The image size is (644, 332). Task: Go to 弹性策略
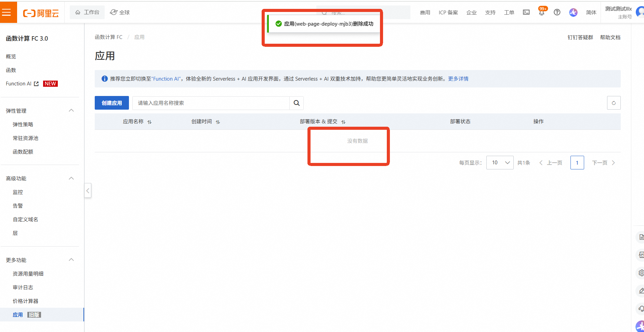pyautogui.click(x=23, y=124)
